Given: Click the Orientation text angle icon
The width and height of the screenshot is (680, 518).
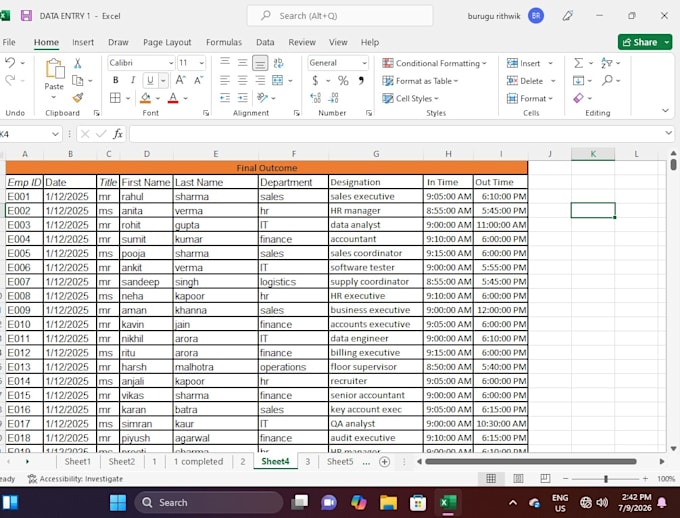Looking at the screenshot, I should 262,98.
